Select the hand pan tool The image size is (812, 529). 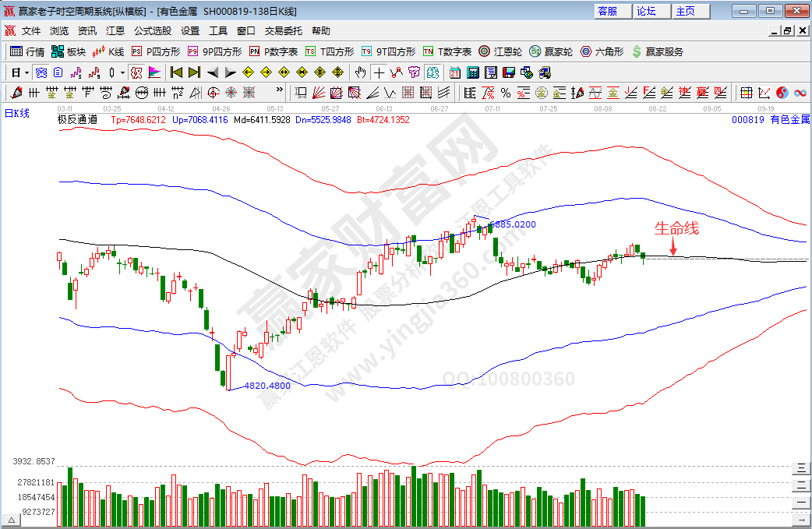(360, 72)
